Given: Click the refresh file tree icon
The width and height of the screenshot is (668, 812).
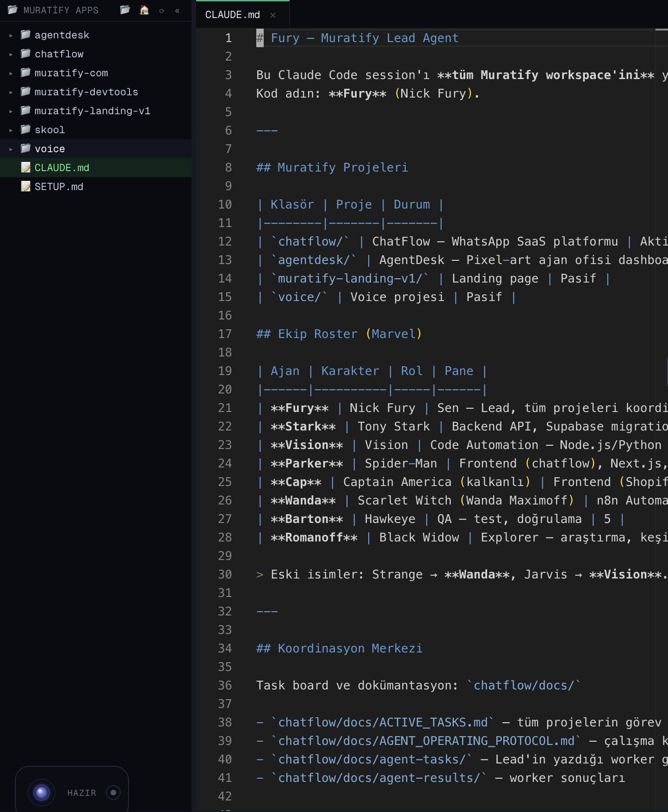Looking at the screenshot, I should 161,10.
